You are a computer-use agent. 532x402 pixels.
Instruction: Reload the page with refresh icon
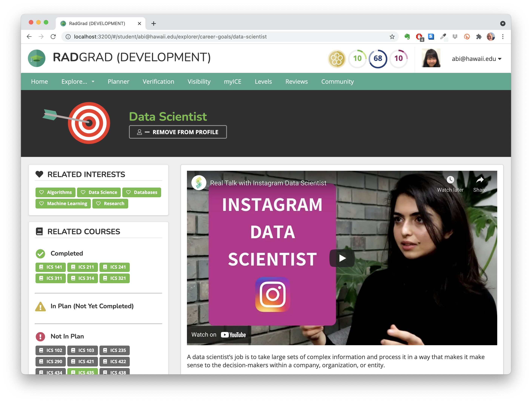pyautogui.click(x=53, y=37)
